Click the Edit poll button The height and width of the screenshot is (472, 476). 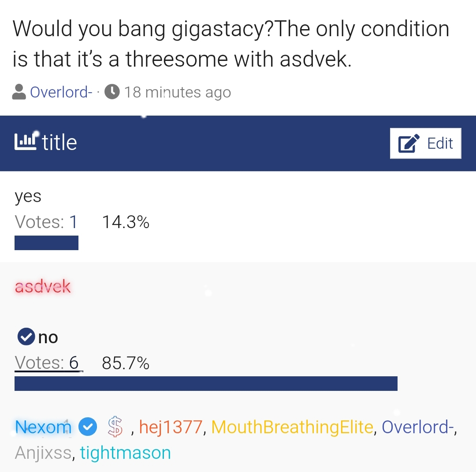(425, 143)
